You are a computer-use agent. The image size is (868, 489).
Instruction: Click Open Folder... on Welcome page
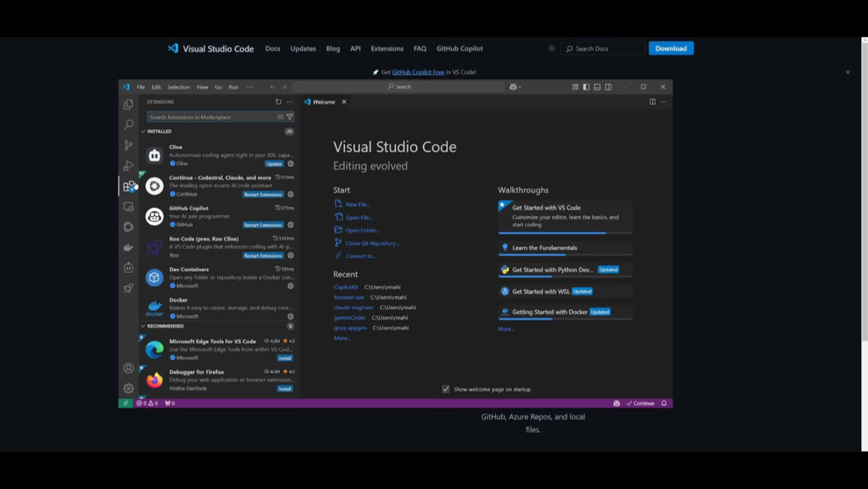[363, 230]
